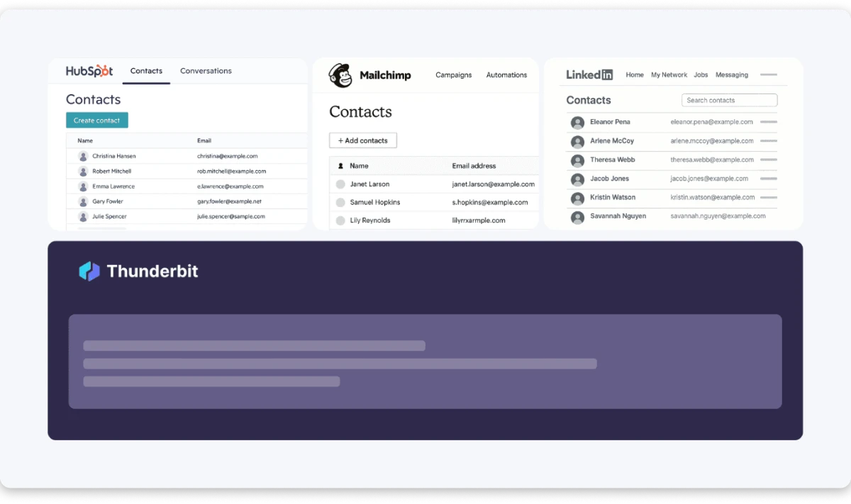Select Janet Larson's row circle in Mailchimp
Screen dimensions: 851x504
(340, 184)
